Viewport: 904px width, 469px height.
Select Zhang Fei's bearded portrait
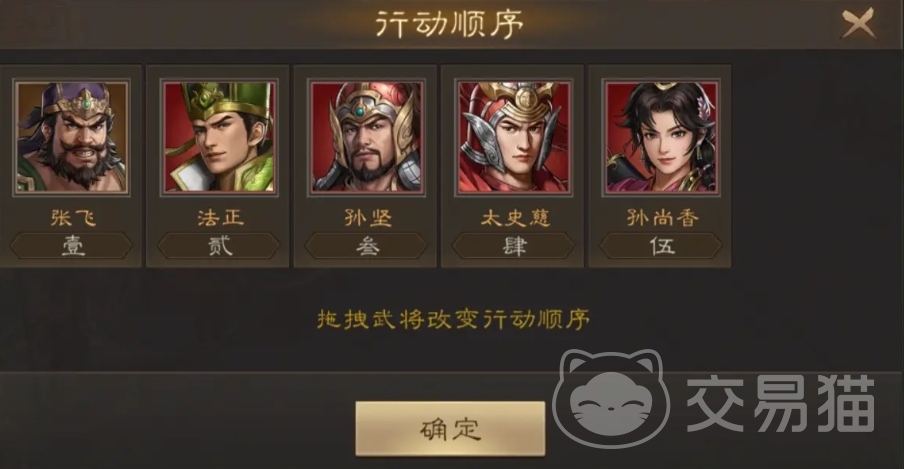pyautogui.click(x=71, y=137)
